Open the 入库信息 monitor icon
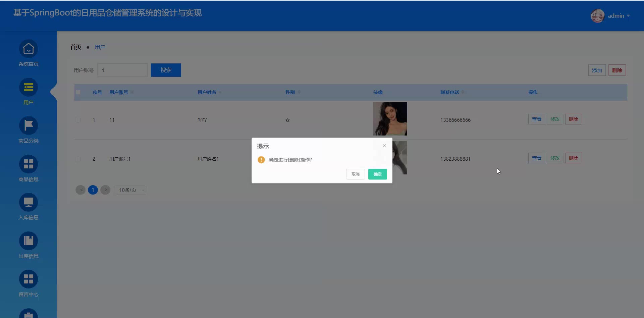The height and width of the screenshot is (318, 644). [x=29, y=203]
